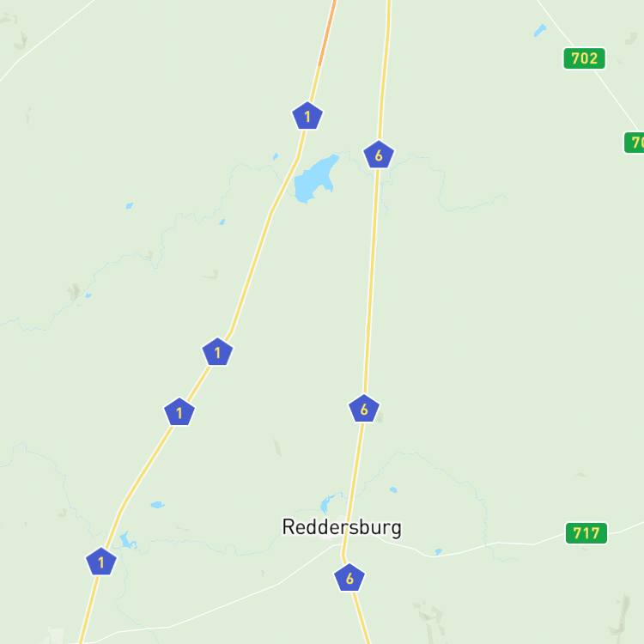Click the Reddersburg town label
644x644 pixels.
(342, 527)
